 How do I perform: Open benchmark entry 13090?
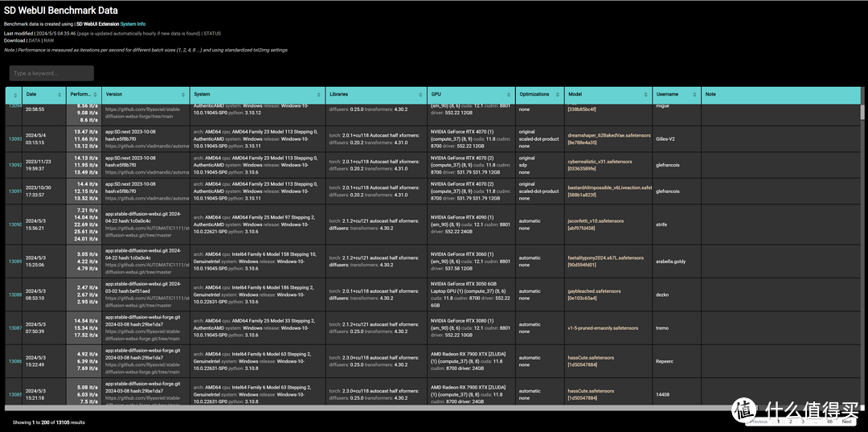coord(15,224)
